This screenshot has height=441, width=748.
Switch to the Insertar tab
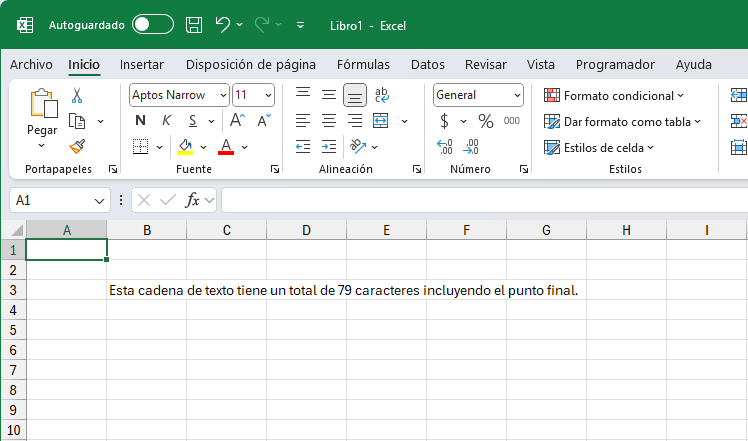[x=142, y=64]
